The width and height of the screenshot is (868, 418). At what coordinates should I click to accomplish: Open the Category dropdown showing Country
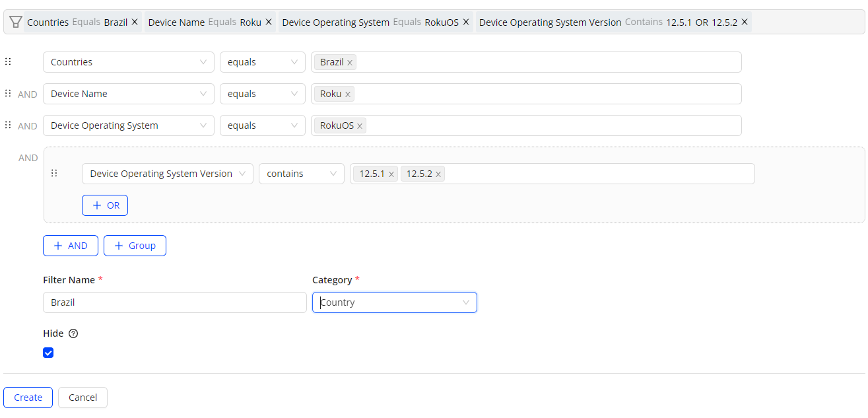tap(395, 302)
